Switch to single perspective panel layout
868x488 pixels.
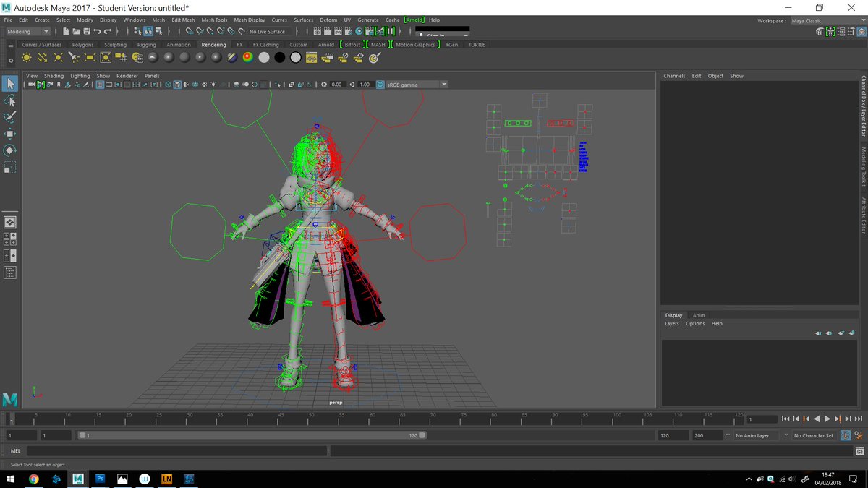coord(10,223)
